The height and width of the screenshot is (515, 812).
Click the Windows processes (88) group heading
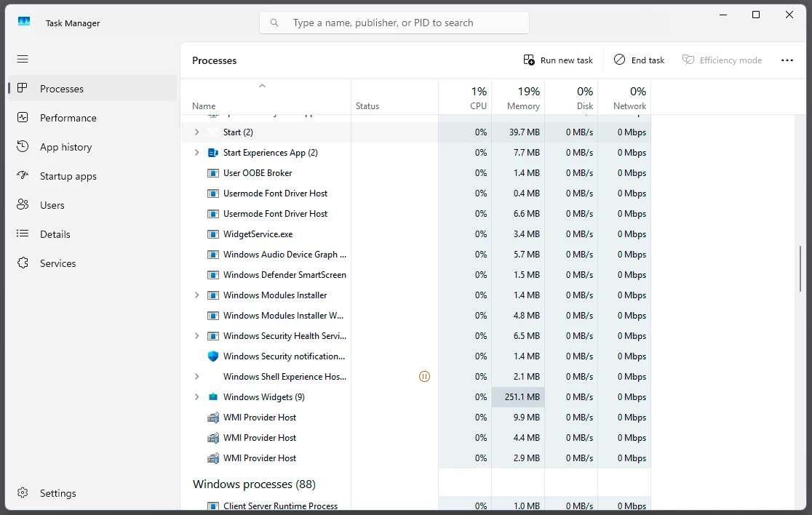[254, 484]
